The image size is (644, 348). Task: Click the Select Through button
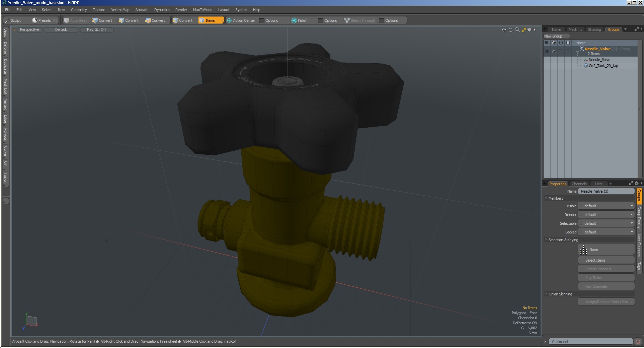coord(360,20)
